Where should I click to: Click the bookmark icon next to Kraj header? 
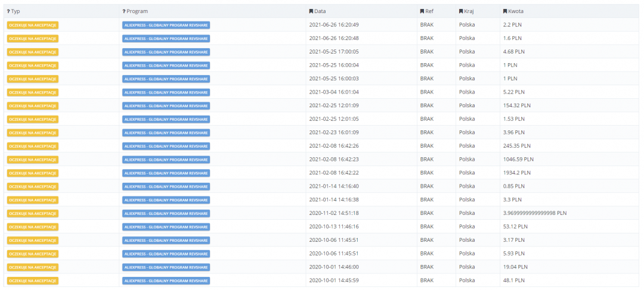(x=461, y=11)
